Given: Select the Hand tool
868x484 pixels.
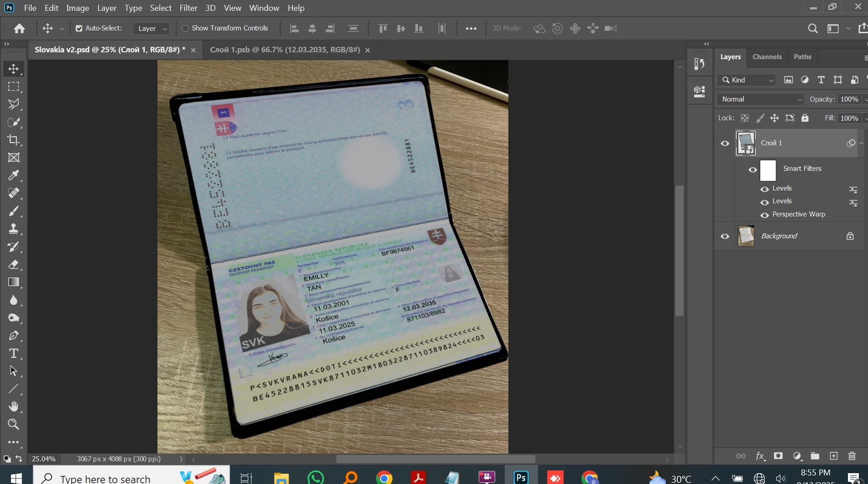Looking at the screenshot, I should (14, 406).
